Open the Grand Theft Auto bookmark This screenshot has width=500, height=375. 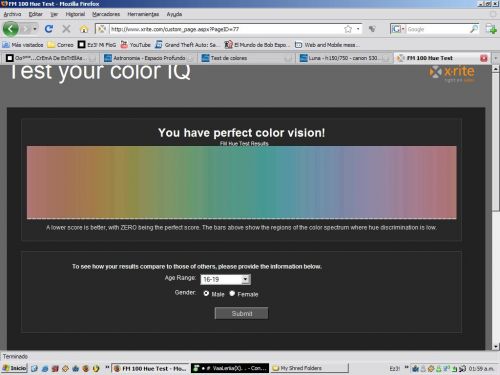187,45
